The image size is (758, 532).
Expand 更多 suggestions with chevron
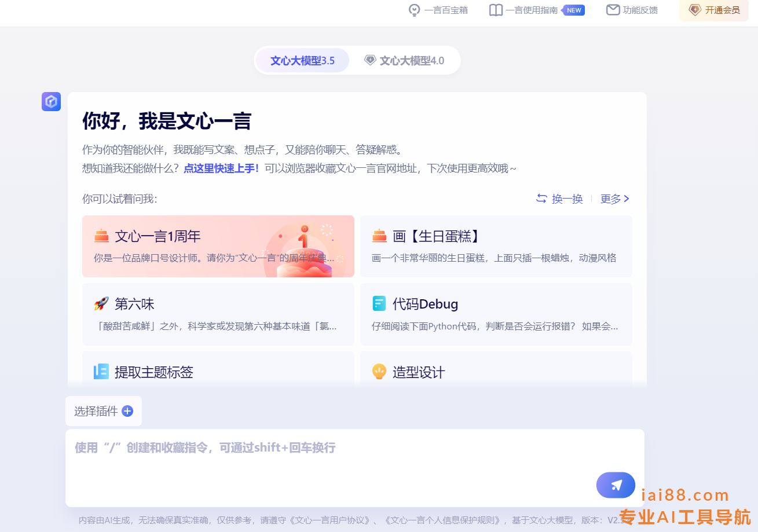[x=615, y=199]
